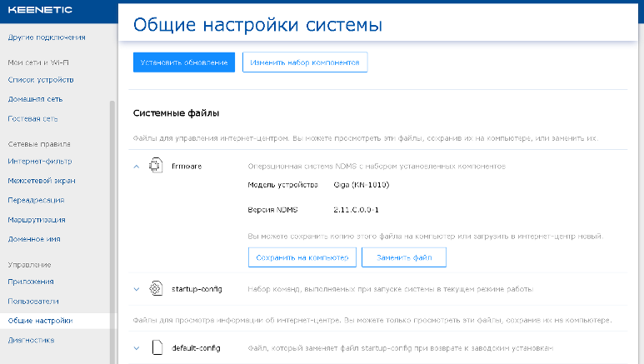Image resolution: width=644 pixels, height=364 pixels.
Task: Click the Keenetic logo
Action: pos(40,10)
